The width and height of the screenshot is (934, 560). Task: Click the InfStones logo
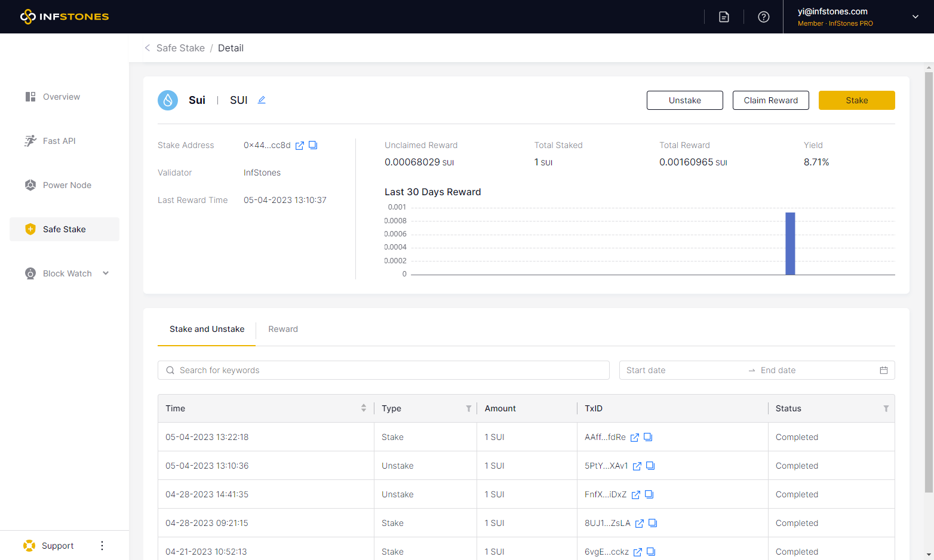pos(64,17)
